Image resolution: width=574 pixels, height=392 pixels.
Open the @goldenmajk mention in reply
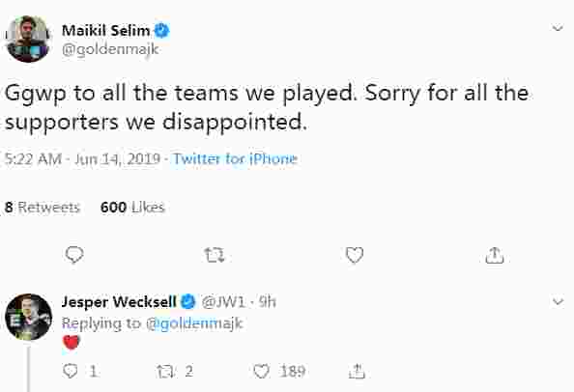point(194,323)
